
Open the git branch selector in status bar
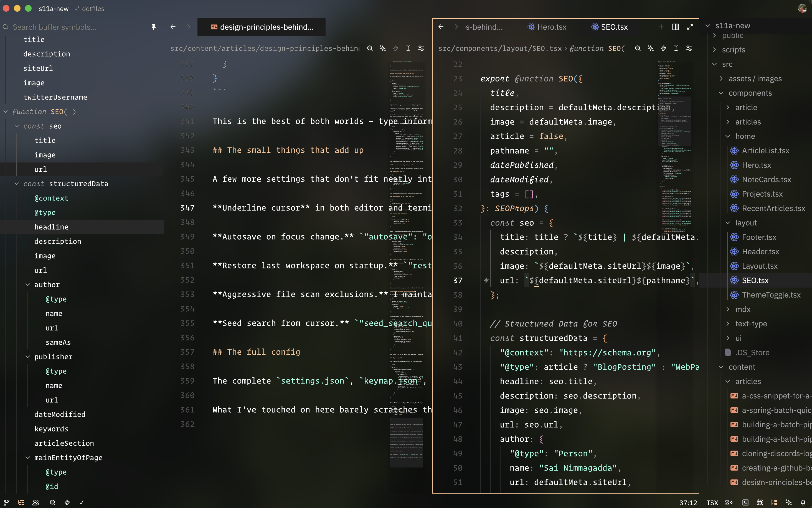click(7, 503)
